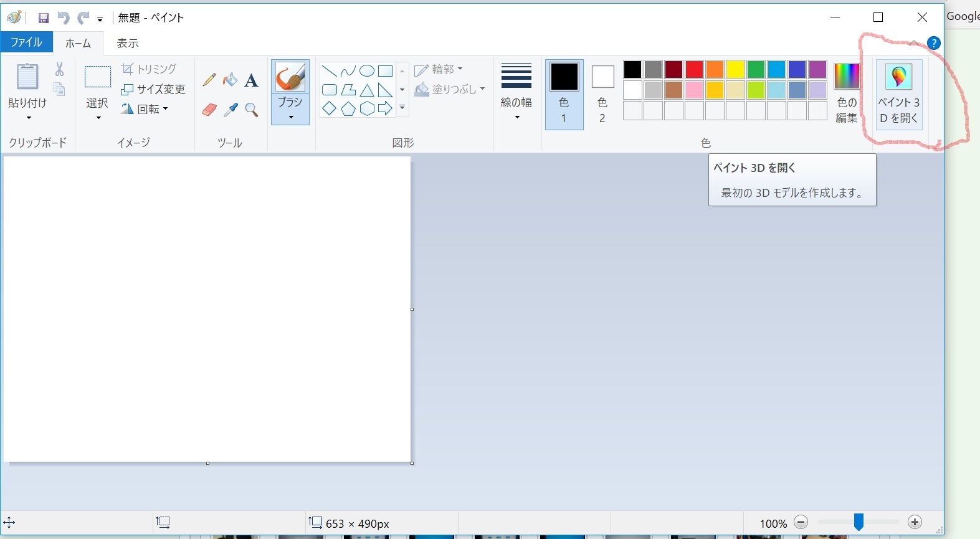Click the 100% zoom level text
The width and height of the screenshot is (980, 539).
773,523
